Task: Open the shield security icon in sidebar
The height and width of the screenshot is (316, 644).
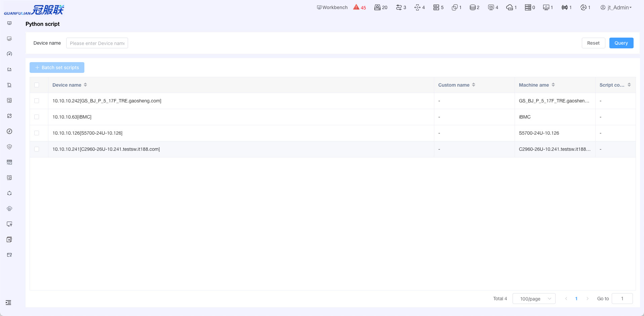Action: tap(9, 147)
